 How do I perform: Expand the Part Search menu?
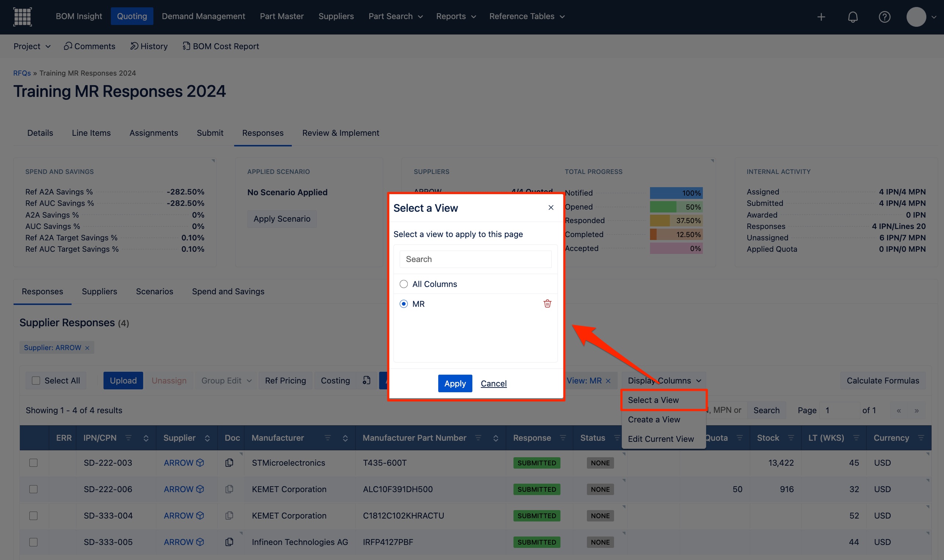tap(395, 16)
